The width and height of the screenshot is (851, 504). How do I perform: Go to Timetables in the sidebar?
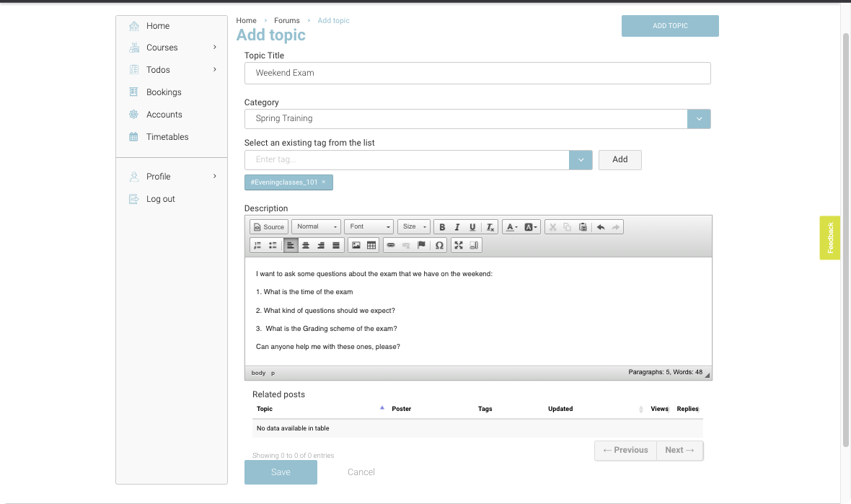click(167, 137)
